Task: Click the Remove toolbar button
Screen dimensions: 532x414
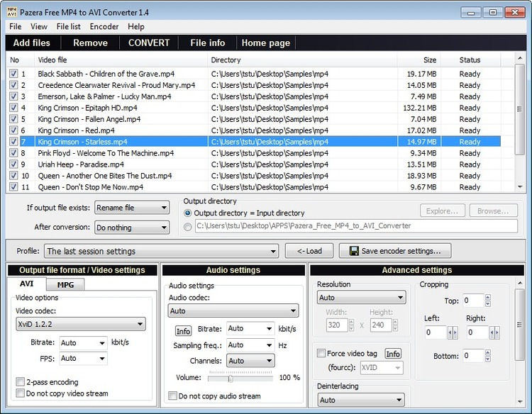Action: (x=90, y=43)
